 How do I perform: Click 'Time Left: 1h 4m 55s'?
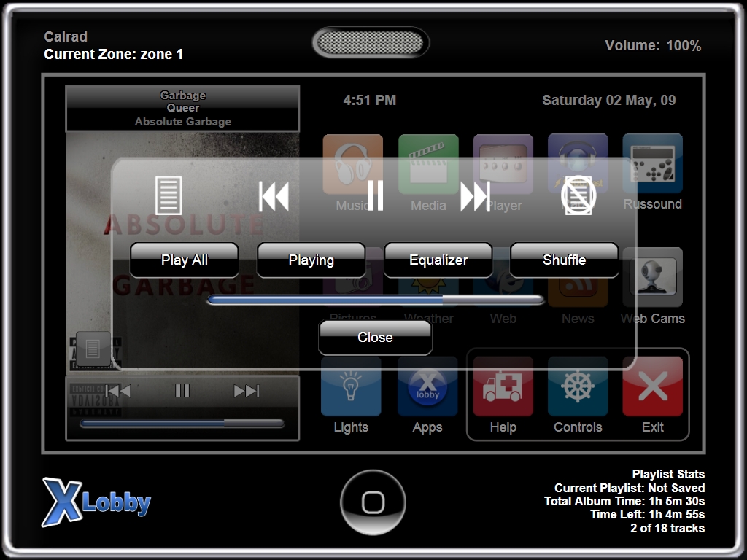[x=648, y=515]
